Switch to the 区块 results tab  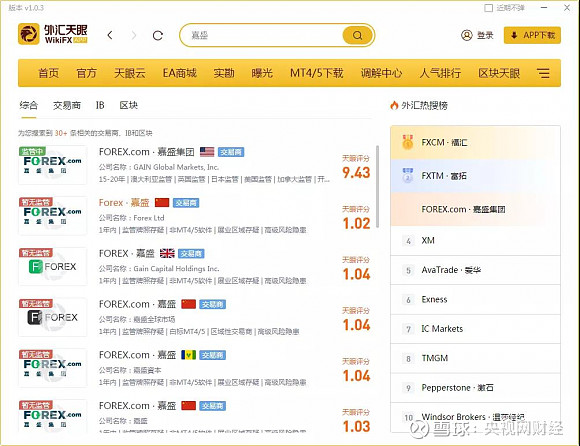click(128, 105)
